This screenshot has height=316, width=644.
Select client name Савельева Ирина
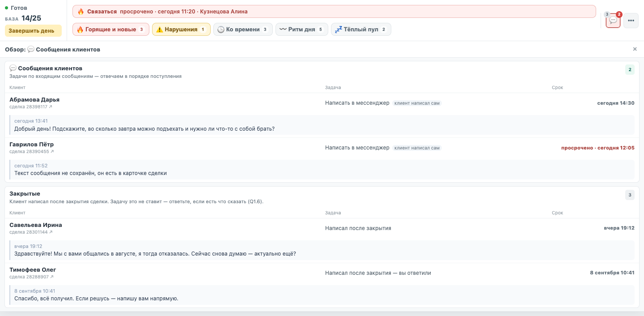click(36, 225)
